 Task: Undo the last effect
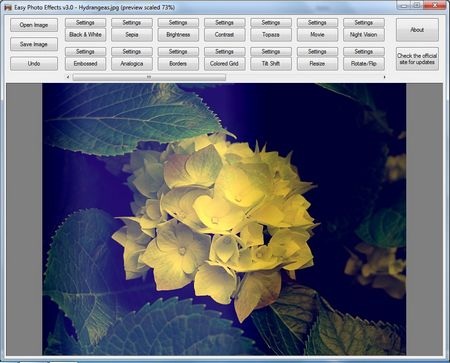click(34, 63)
